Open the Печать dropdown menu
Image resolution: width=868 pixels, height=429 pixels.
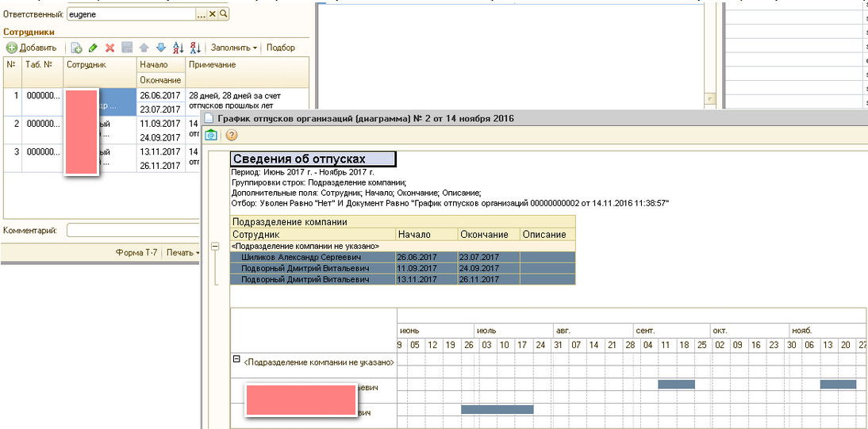[182, 253]
